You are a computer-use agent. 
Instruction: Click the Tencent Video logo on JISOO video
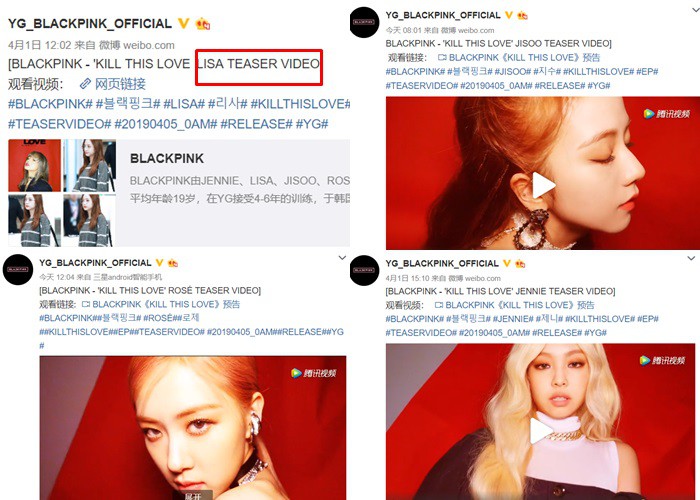pyautogui.click(x=667, y=114)
